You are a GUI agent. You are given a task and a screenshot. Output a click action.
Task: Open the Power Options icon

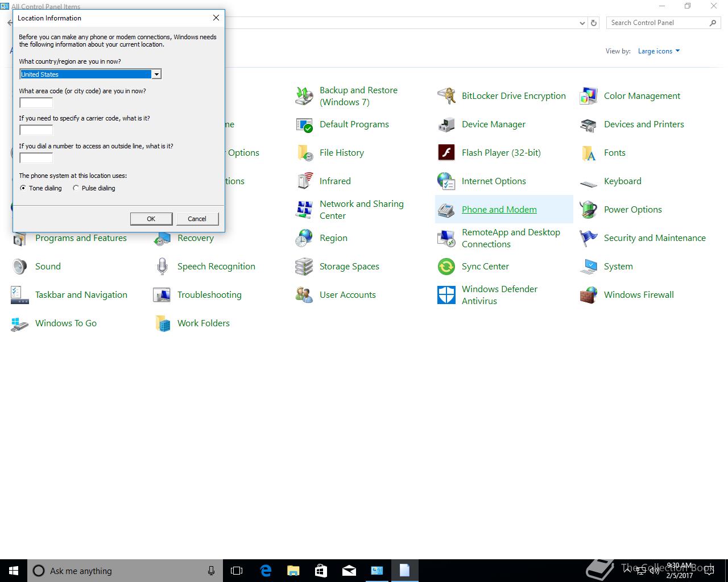click(589, 210)
